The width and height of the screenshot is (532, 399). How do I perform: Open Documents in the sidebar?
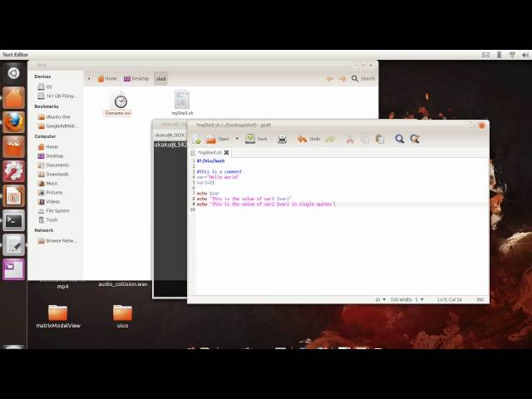[53, 165]
